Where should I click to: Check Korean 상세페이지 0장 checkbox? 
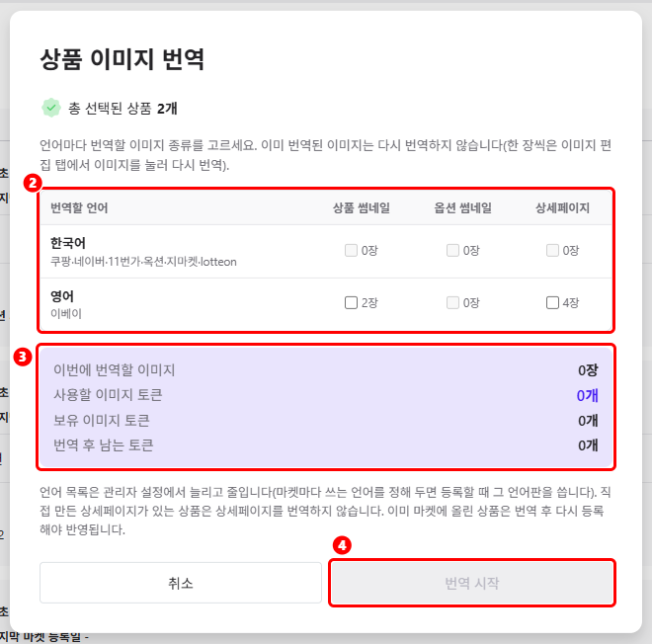click(552, 250)
